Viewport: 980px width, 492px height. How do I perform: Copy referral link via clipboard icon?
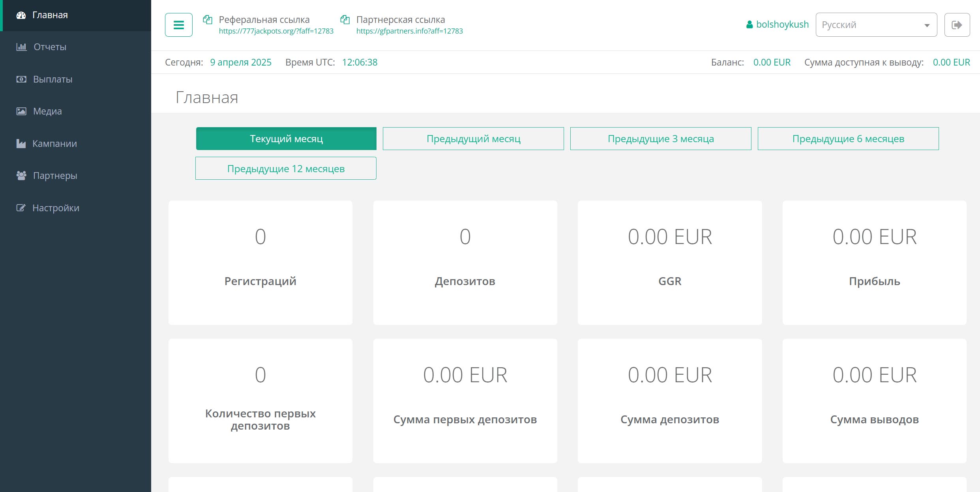pos(208,19)
